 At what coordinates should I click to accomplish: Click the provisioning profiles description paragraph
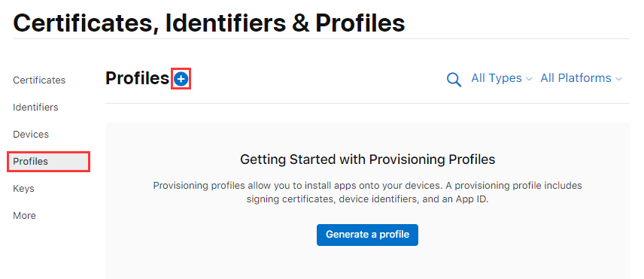368,193
